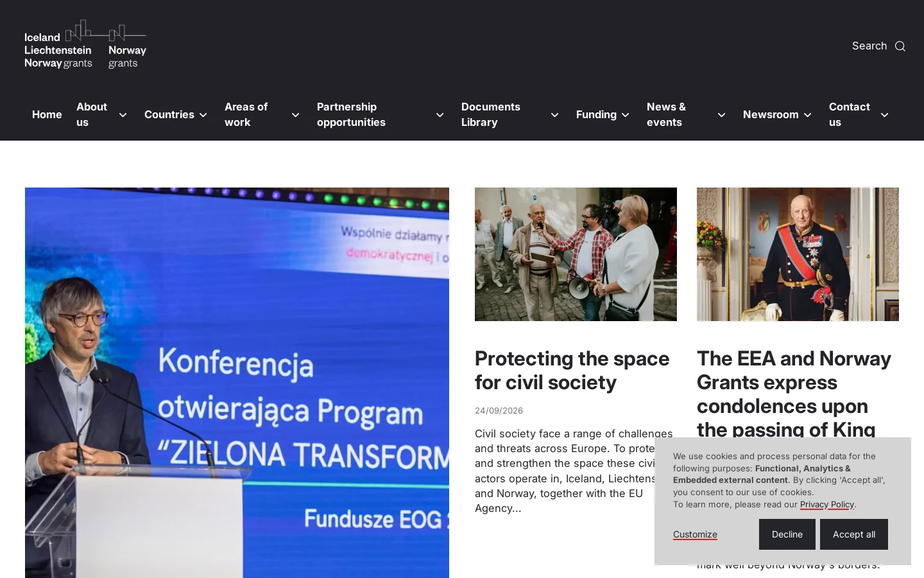The image size is (924, 578).
Task: Open the Iceland Liechtenstein Norway grants logo
Action: (85, 44)
